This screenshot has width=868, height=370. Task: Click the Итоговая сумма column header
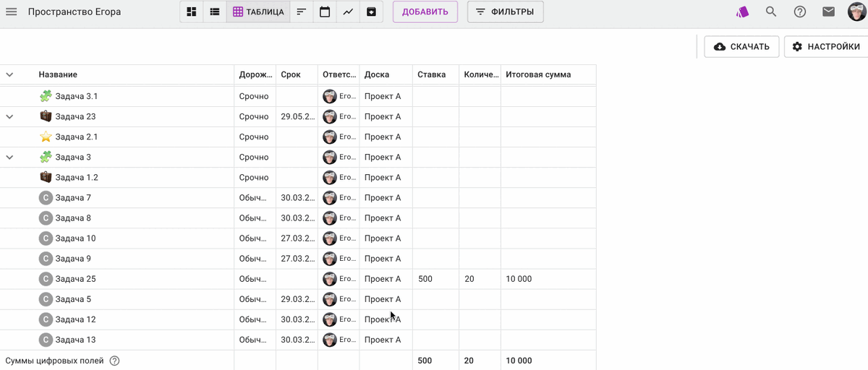tap(548, 74)
